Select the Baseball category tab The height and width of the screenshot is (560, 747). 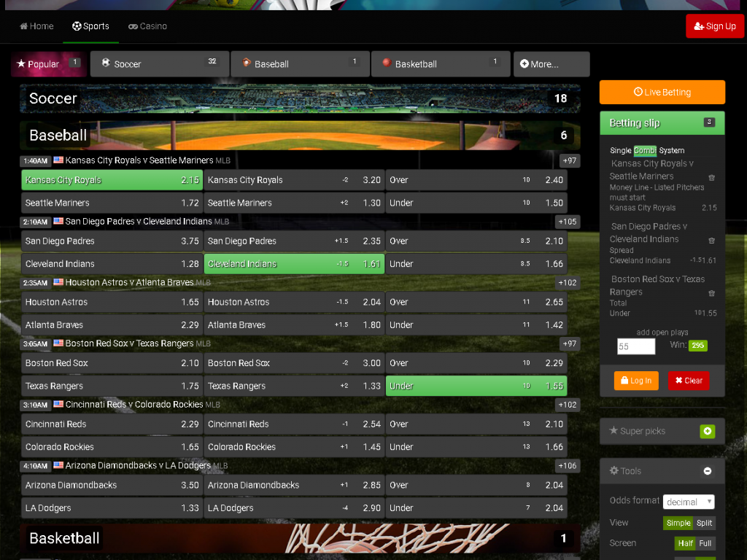pos(300,64)
